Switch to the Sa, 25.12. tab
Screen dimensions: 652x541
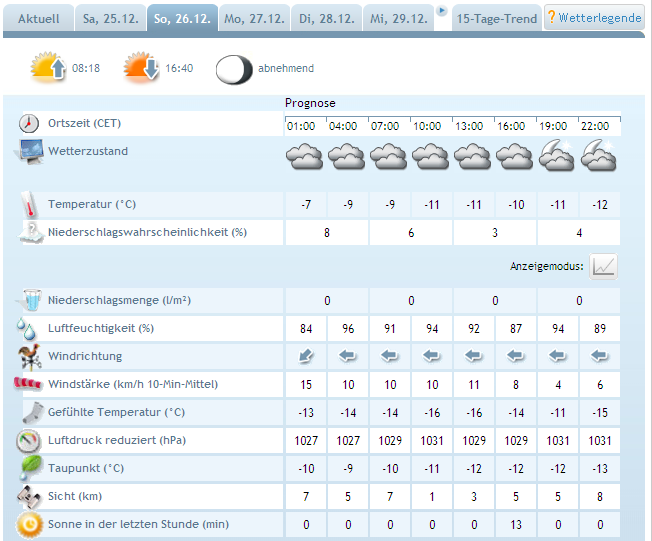pos(111,19)
